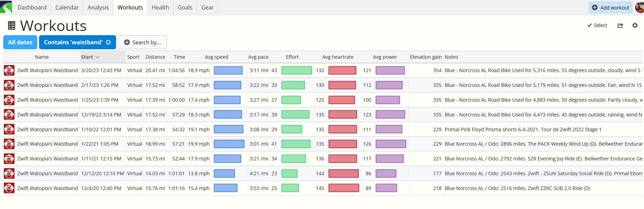Go to the Gear tab

click(207, 7)
